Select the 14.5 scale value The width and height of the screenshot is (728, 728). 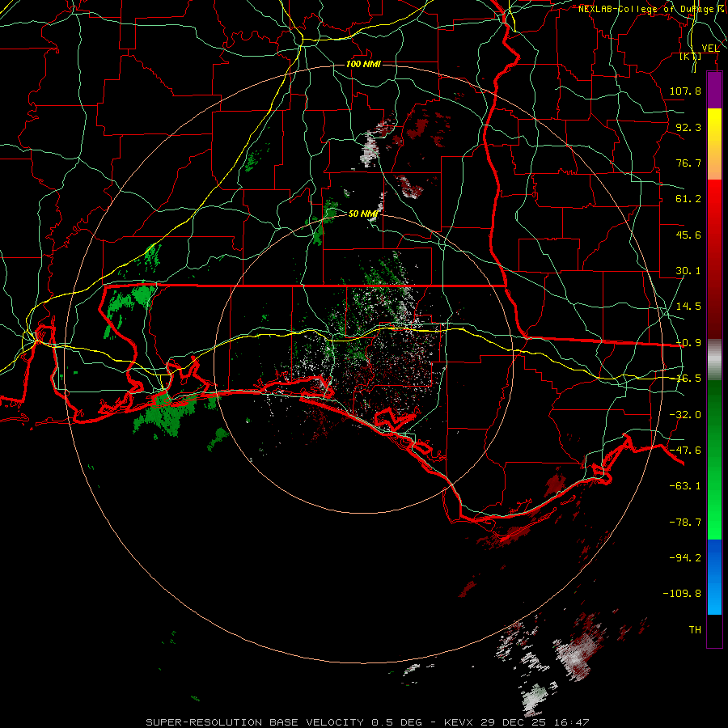click(x=688, y=307)
